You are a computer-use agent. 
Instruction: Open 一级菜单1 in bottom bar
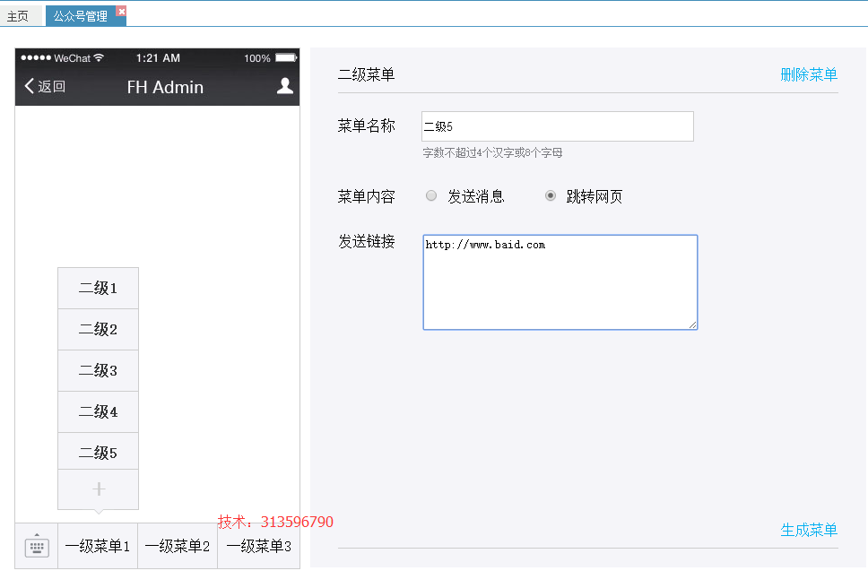(98, 547)
